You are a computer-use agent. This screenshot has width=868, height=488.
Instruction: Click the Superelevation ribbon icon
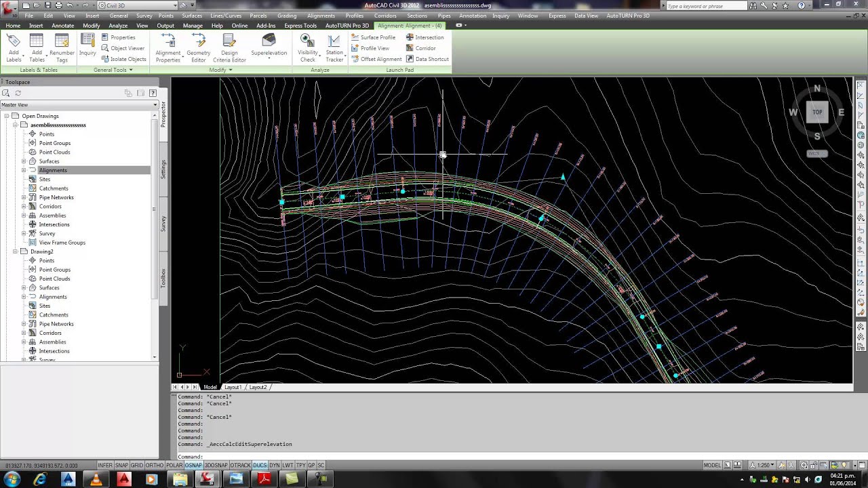point(269,45)
